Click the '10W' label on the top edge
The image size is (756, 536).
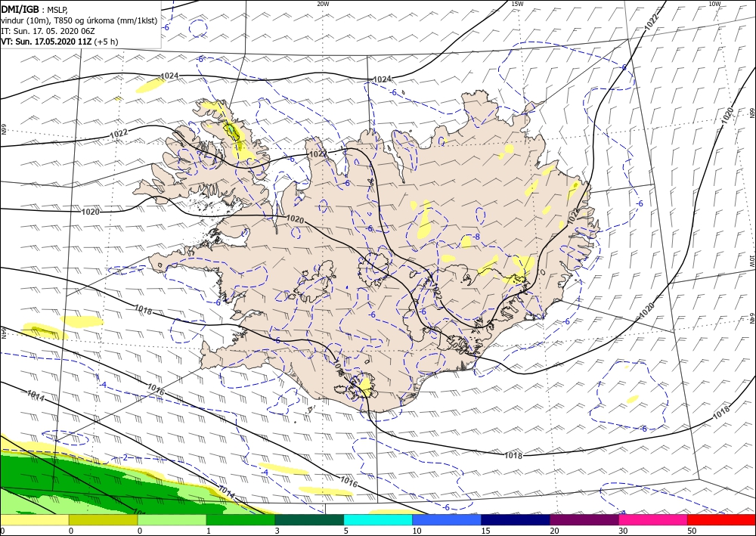tap(714, 4)
